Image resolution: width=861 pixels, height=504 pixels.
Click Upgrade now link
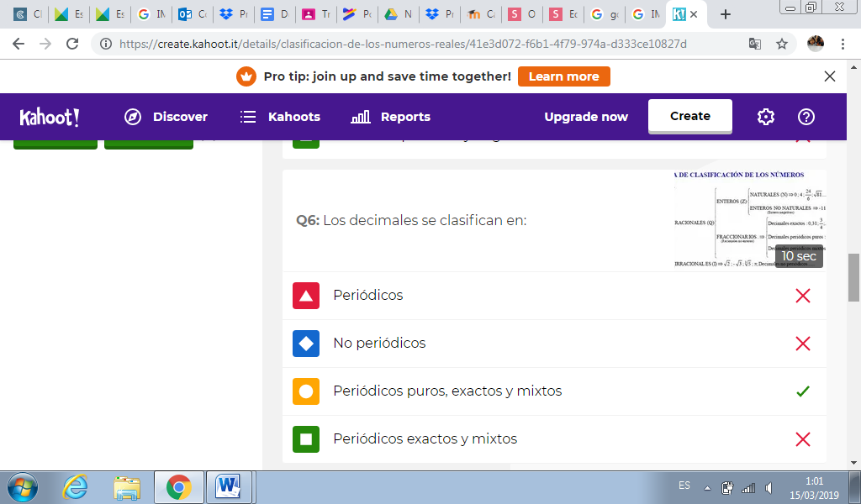[586, 117]
